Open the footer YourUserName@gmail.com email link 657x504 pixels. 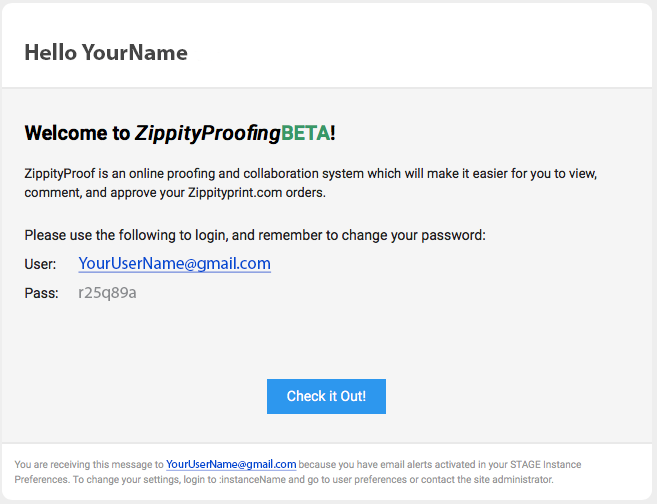pyautogui.click(x=231, y=464)
